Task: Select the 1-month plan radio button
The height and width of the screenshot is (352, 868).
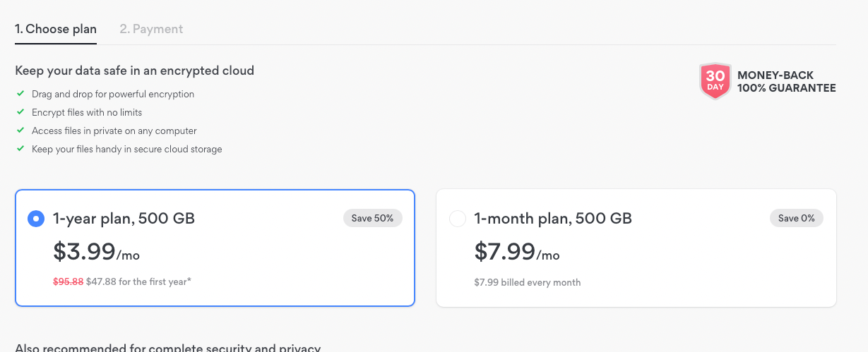Action: click(458, 219)
